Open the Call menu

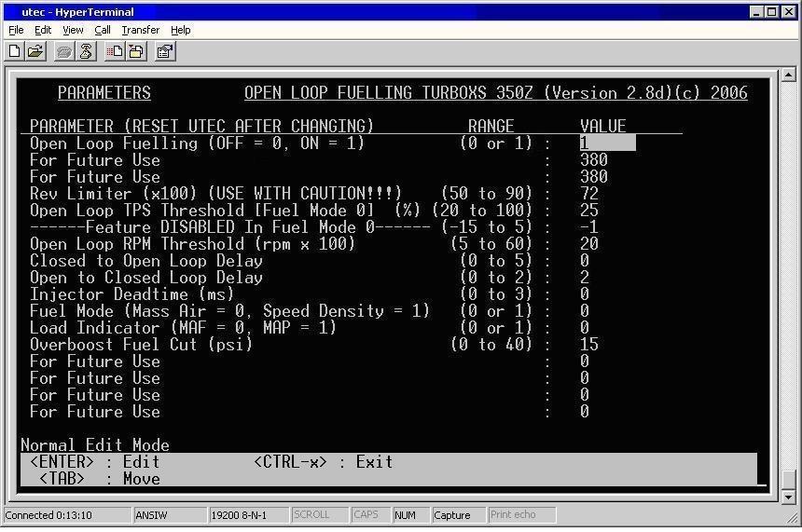click(x=103, y=30)
